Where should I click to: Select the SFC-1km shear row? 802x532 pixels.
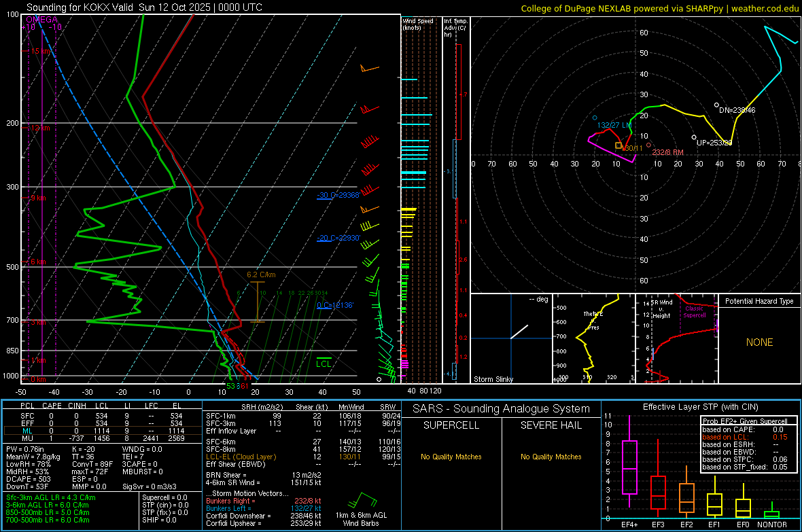[x=303, y=416]
